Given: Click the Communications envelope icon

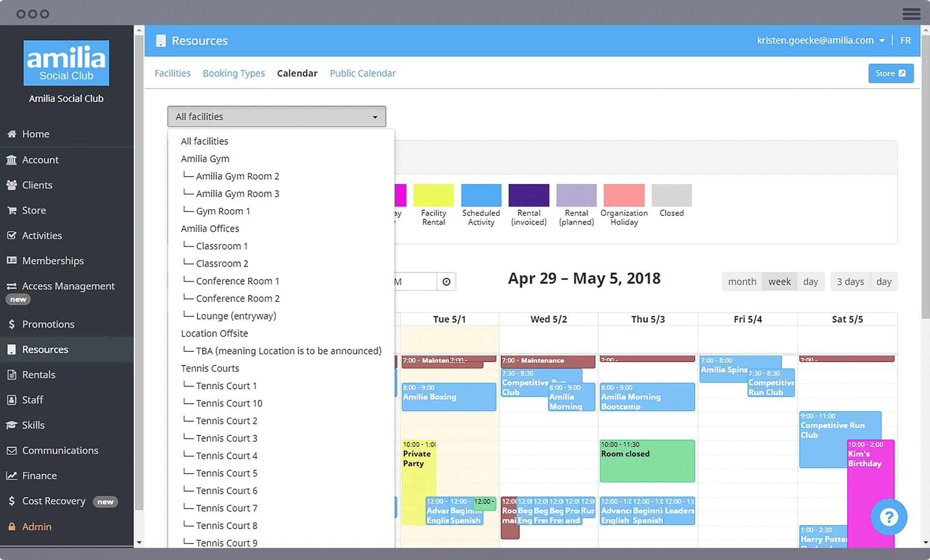Looking at the screenshot, I should pyautogui.click(x=12, y=451).
